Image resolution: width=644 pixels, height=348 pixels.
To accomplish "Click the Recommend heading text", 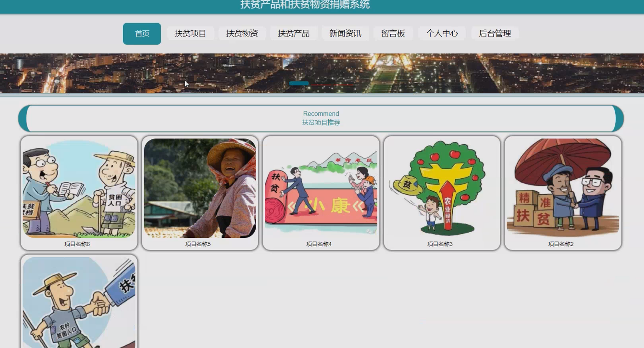I will coord(321,114).
